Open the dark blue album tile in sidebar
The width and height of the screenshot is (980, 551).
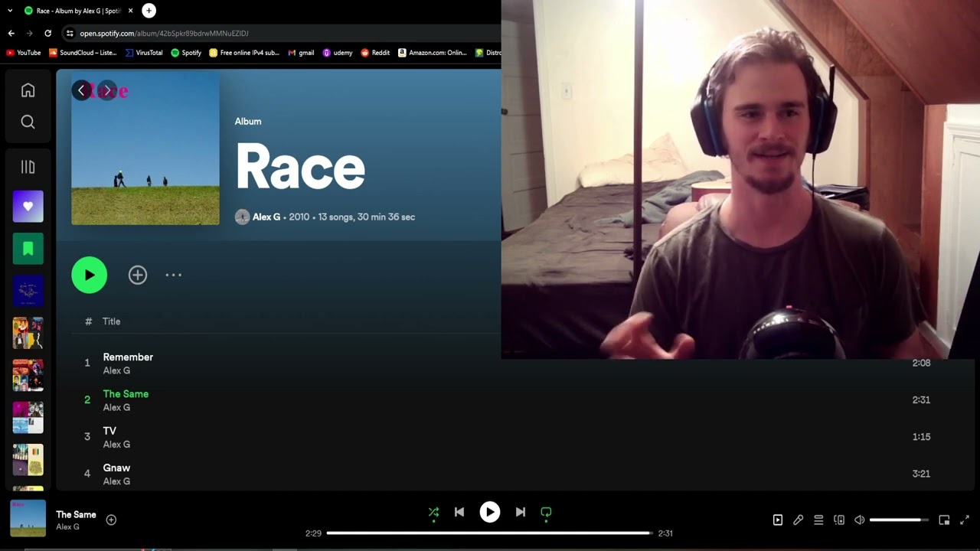[x=28, y=291]
